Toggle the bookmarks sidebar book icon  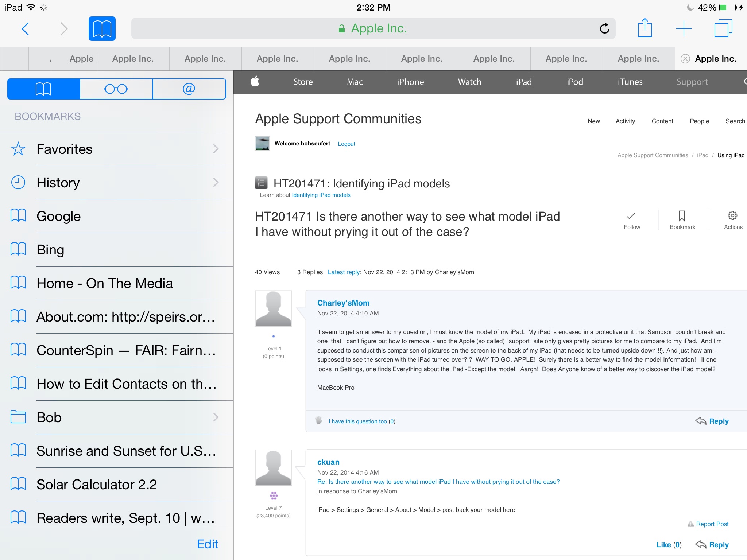click(x=102, y=28)
